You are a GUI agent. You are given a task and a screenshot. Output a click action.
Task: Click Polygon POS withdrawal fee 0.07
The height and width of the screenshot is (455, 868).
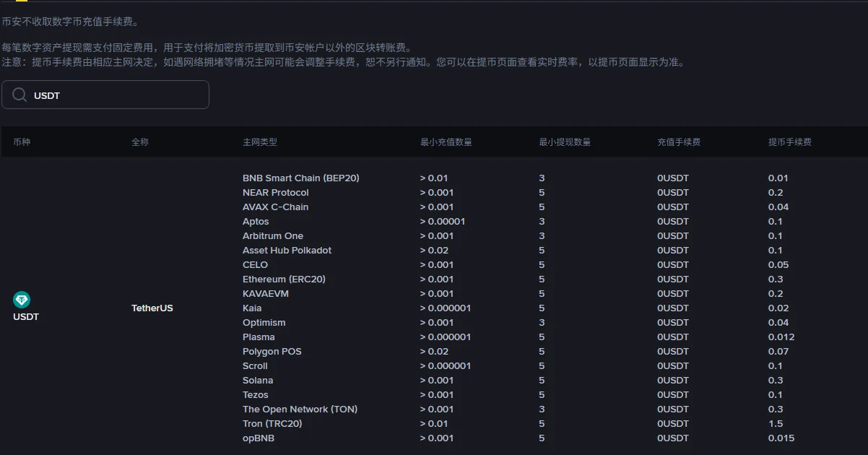click(778, 352)
